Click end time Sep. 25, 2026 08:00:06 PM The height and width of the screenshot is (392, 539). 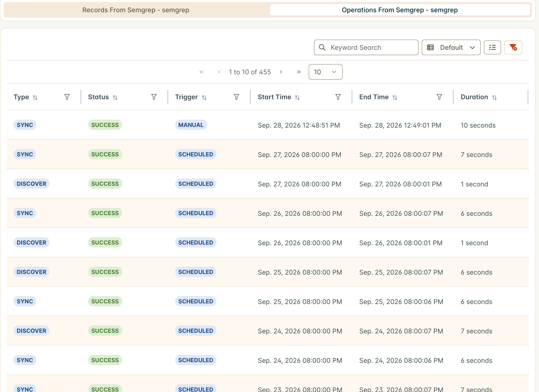(401, 302)
